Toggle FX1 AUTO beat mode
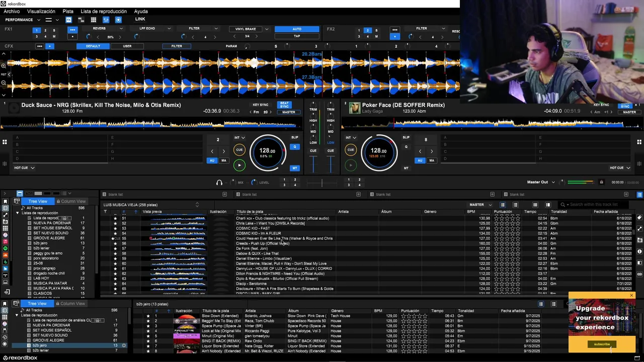 (x=297, y=29)
